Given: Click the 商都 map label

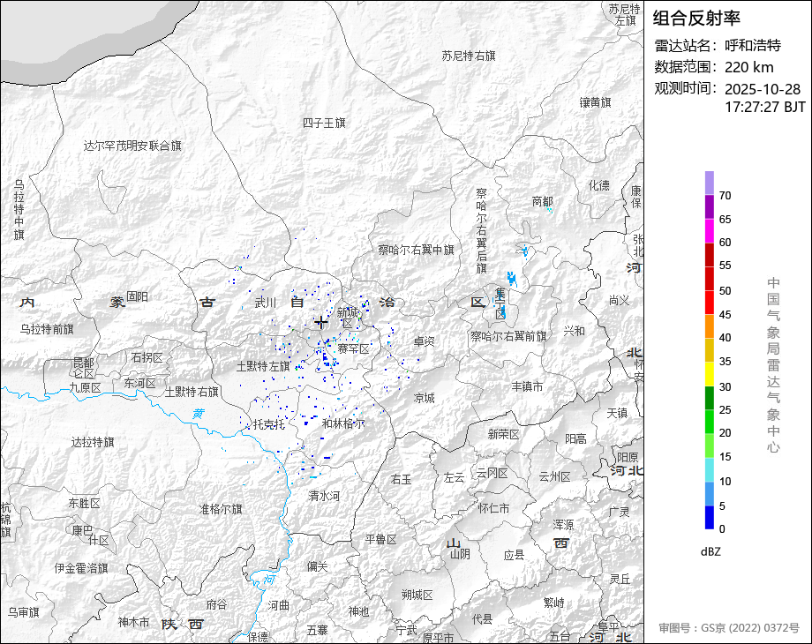Looking at the screenshot, I should [542, 201].
